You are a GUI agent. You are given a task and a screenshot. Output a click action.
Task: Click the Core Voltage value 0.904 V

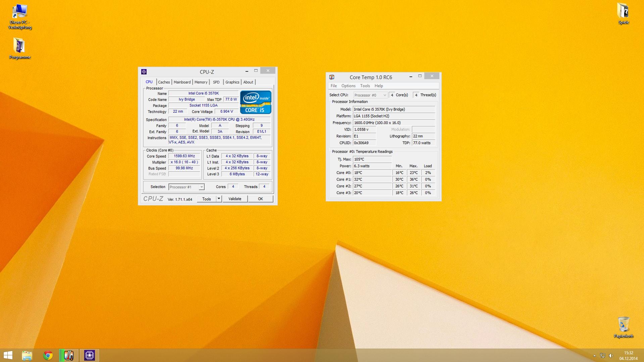[227, 112]
